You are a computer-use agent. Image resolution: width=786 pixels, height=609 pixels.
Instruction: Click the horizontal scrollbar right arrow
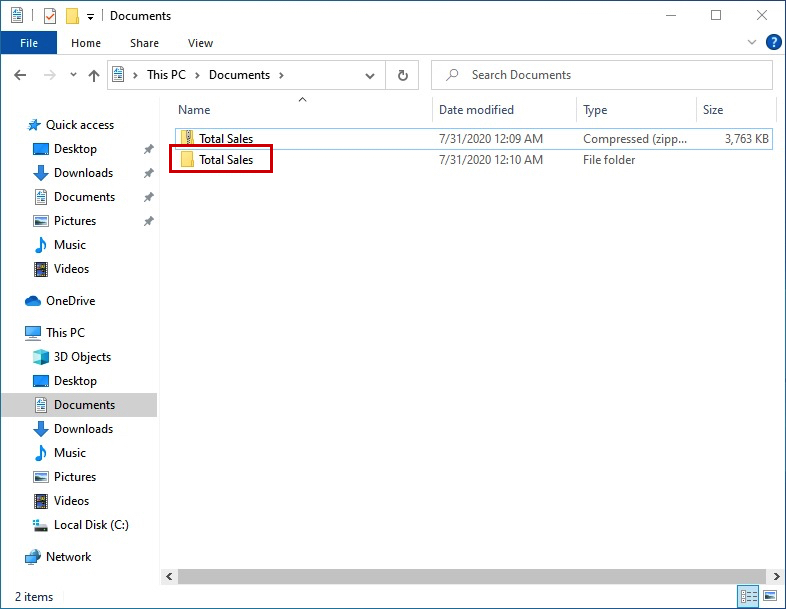point(776,576)
